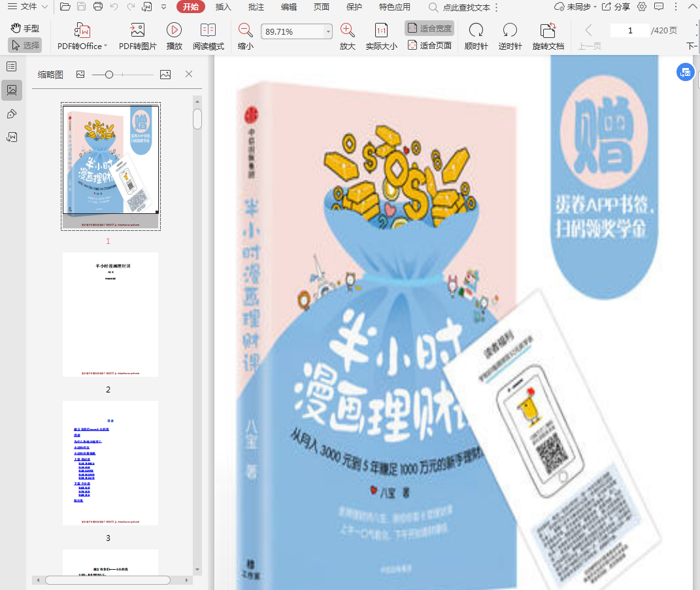This screenshot has width=700, height=590.
Task: Click the redo arrow icon
Action: click(130, 7)
